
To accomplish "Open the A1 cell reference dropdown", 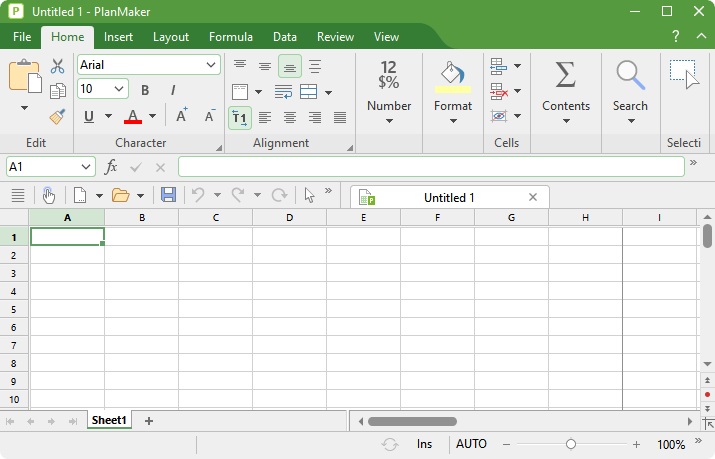I will pos(84,167).
